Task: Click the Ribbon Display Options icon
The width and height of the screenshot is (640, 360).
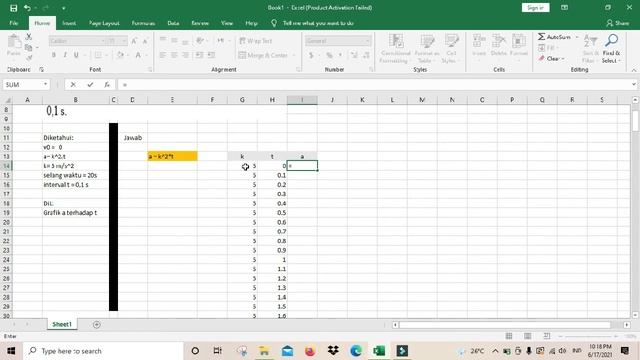Action: [564, 8]
